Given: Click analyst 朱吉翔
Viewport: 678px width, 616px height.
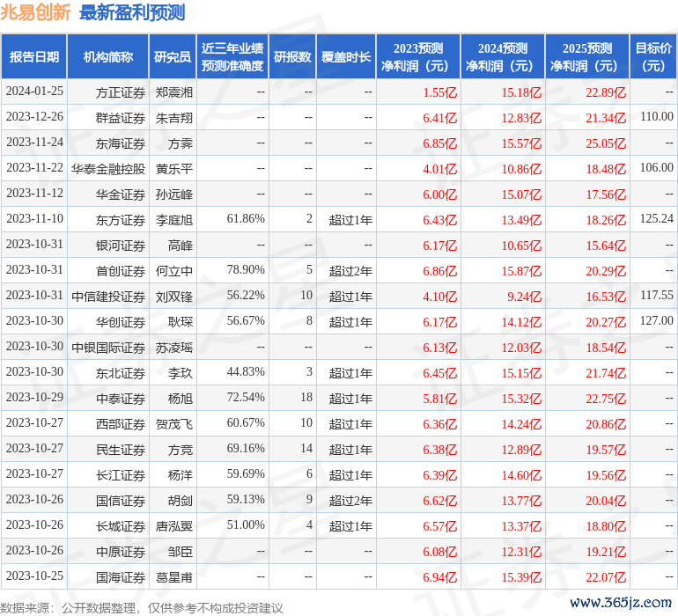Looking at the screenshot, I should pyautogui.click(x=173, y=118).
